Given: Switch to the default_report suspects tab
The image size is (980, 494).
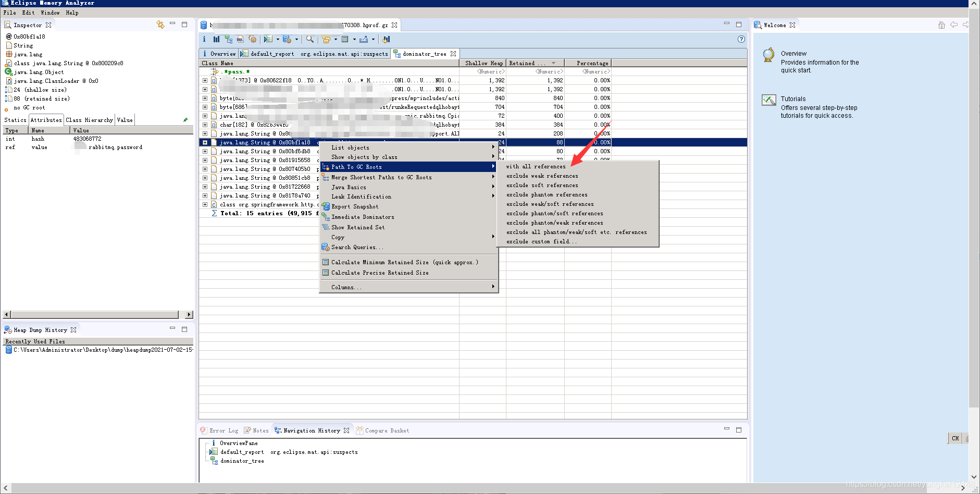Looking at the screenshot, I should coord(314,54).
